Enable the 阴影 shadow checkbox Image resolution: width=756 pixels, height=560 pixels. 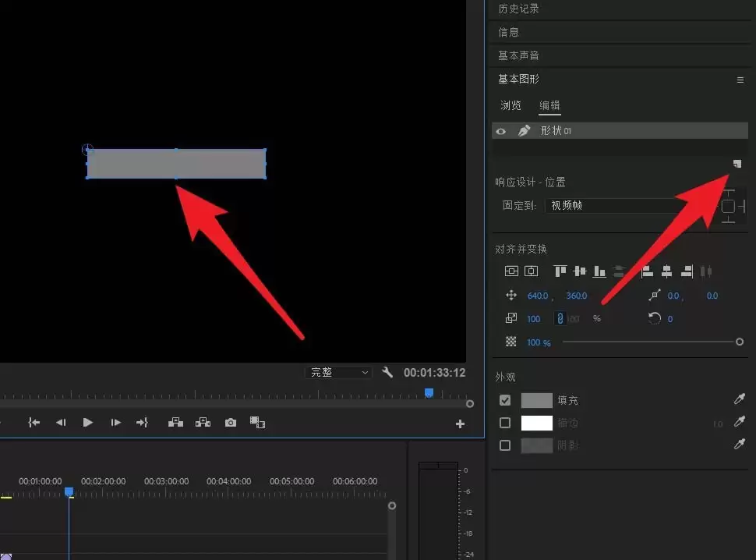505,445
